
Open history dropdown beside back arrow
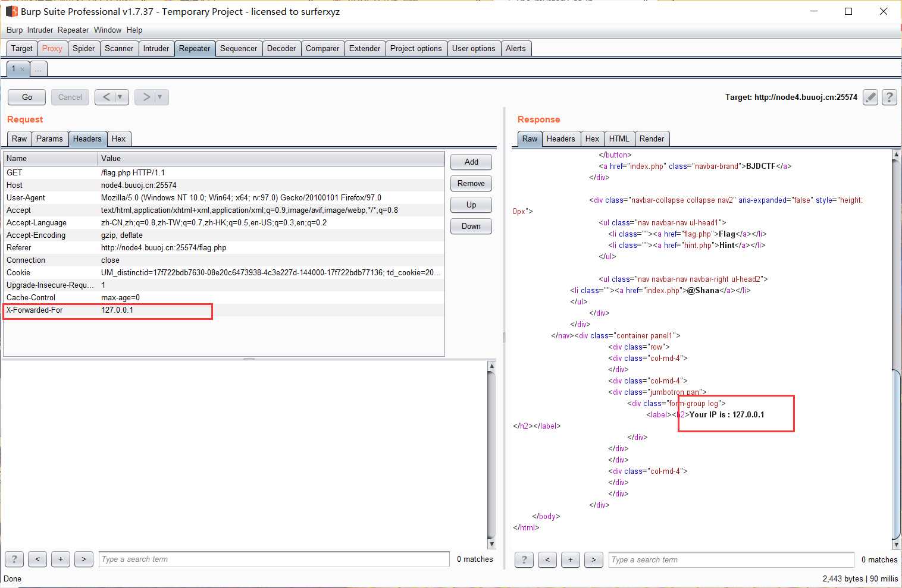coord(120,97)
